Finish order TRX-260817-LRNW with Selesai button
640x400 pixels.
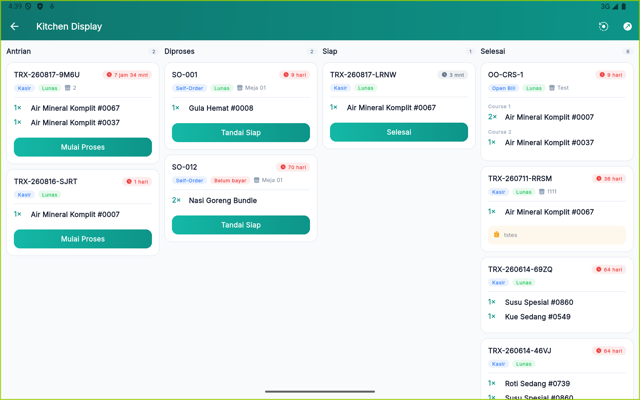(x=399, y=132)
